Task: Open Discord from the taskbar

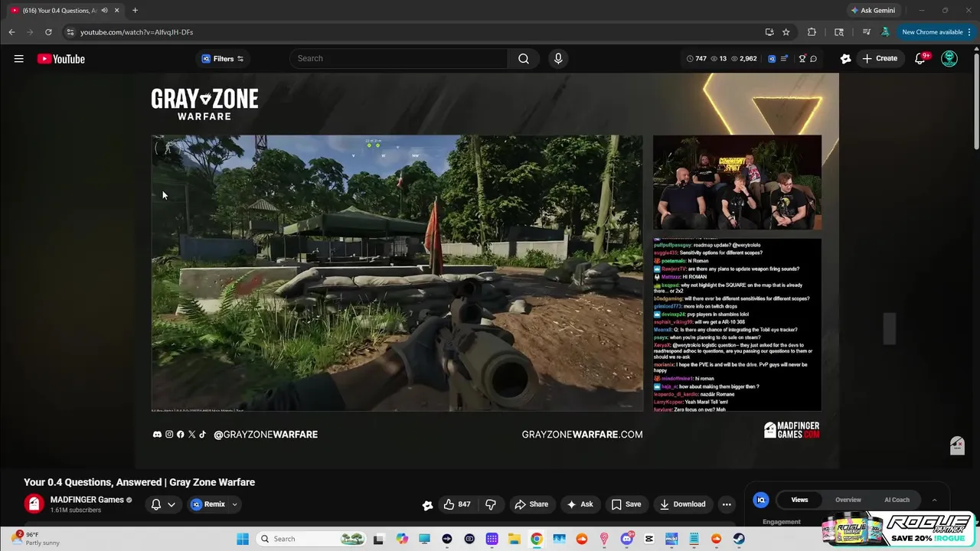Action: [x=626, y=539]
